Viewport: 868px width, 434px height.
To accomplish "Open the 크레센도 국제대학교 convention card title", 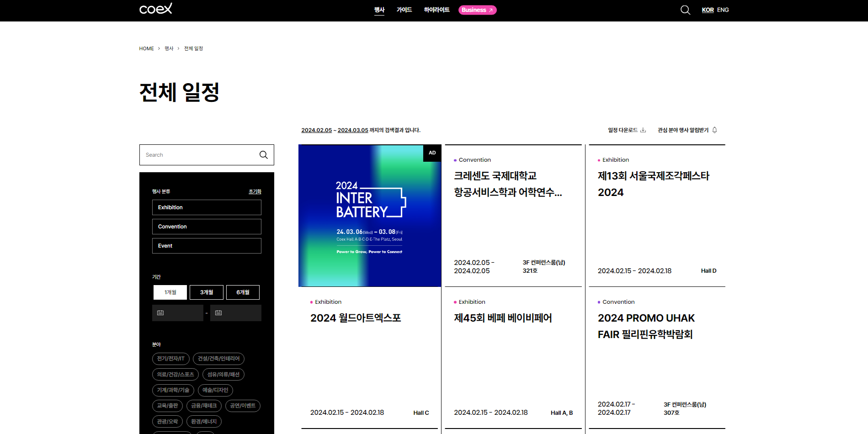I will click(x=508, y=184).
